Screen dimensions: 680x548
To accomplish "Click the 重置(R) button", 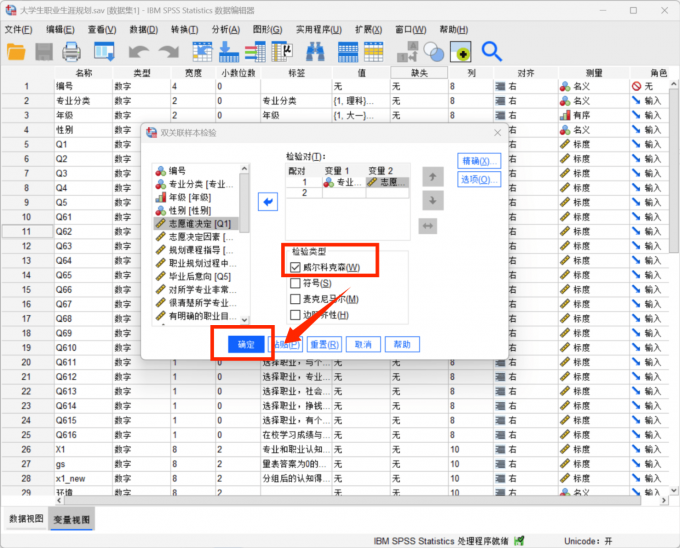I will (x=324, y=345).
